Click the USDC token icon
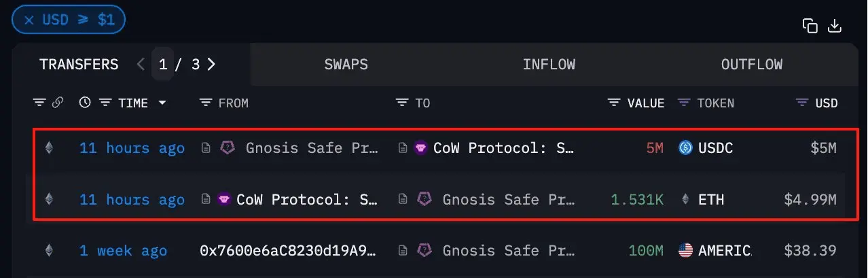Image resolution: width=868 pixels, height=278 pixels. [x=685, y=147]
